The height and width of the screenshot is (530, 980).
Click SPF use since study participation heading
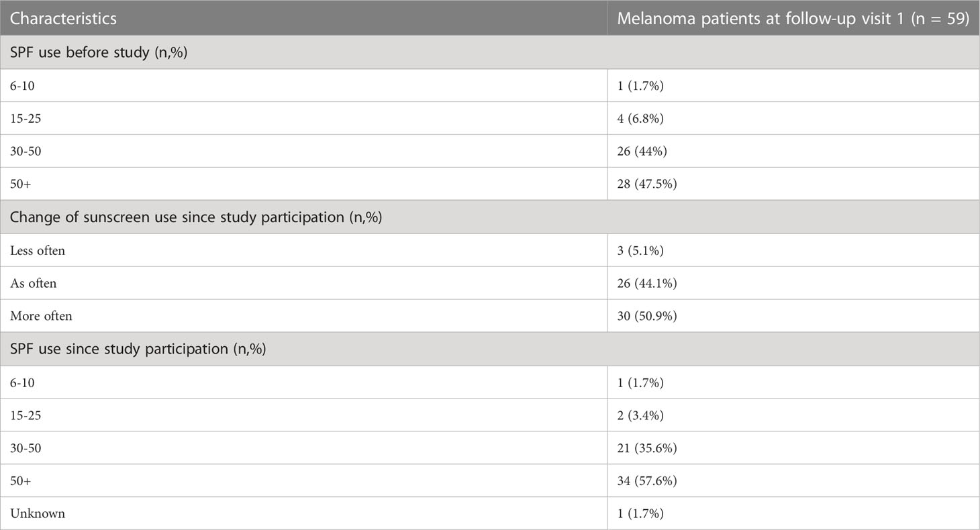[x=138, y=350]
